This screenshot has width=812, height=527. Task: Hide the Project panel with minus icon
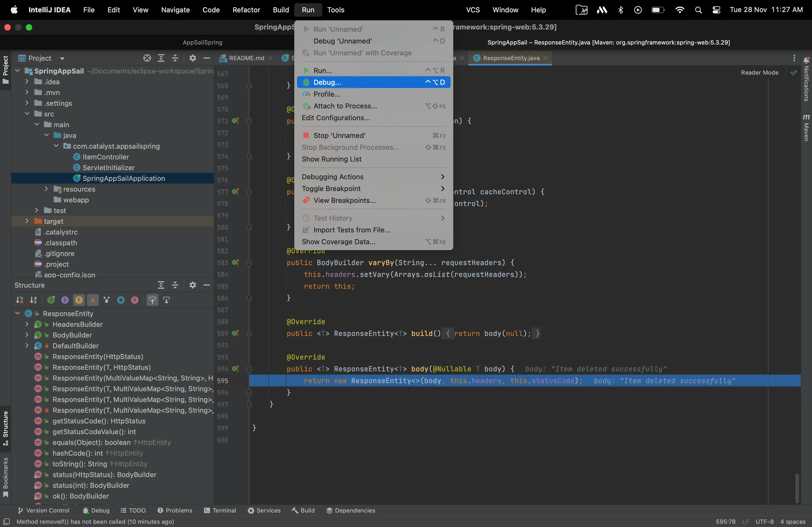207,58
